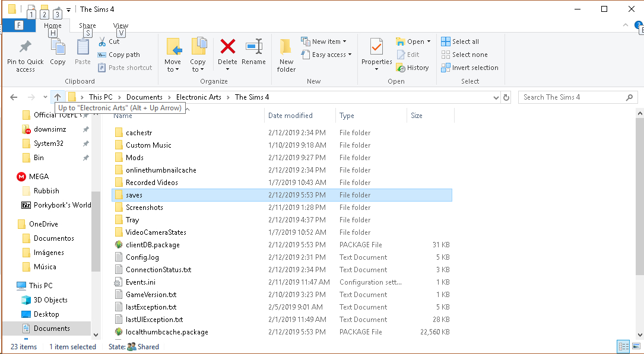
Task: Click Select none
Action: click(465, 55)
